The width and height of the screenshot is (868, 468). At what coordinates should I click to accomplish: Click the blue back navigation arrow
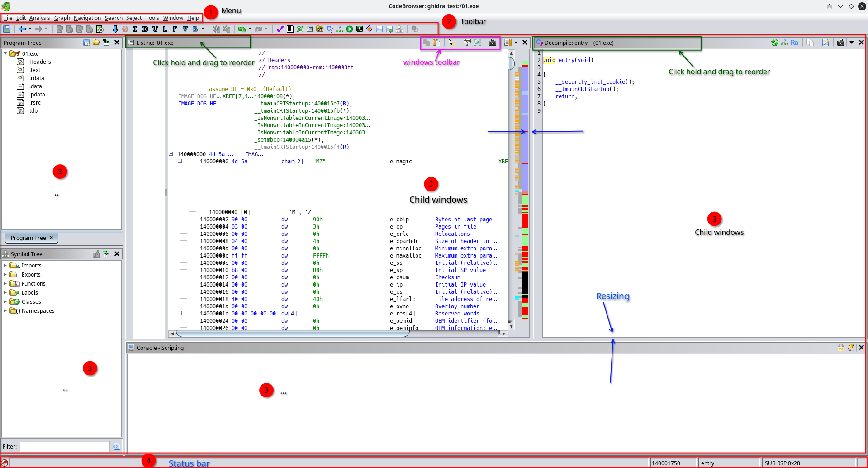coord(22,29)
